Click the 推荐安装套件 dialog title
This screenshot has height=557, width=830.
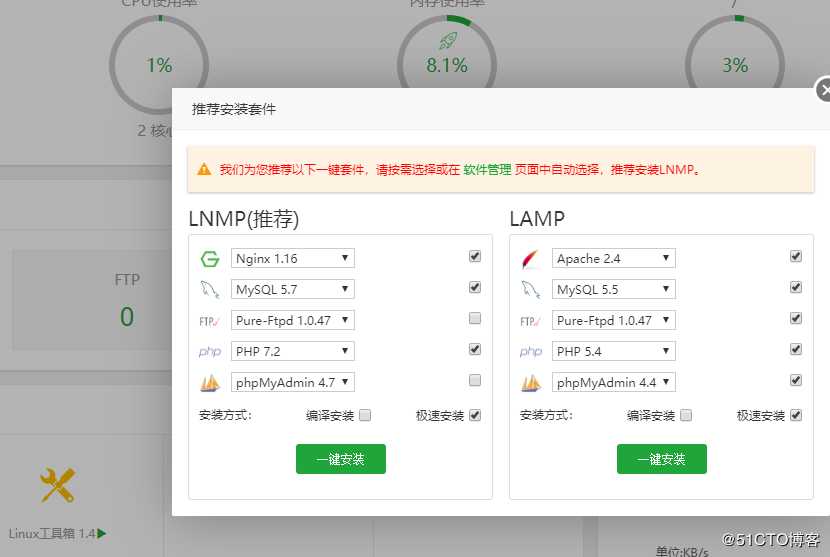point(233,109)
